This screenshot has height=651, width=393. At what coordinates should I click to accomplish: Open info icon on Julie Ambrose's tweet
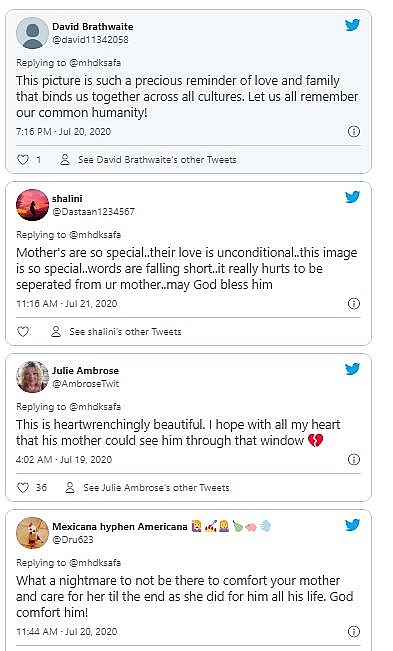[354, 460]
